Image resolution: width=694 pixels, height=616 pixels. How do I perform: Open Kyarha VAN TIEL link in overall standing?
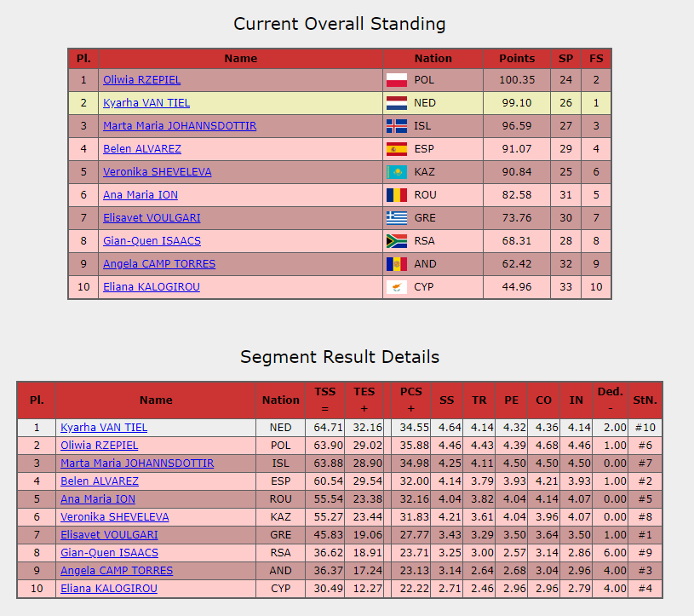146,103
